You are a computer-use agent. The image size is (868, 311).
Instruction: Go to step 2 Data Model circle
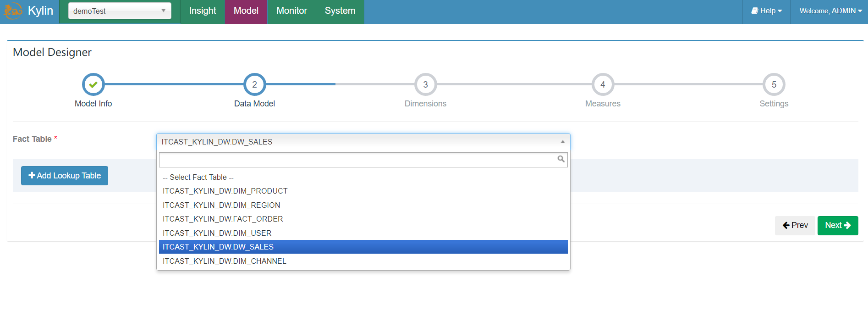coord(254,84)
